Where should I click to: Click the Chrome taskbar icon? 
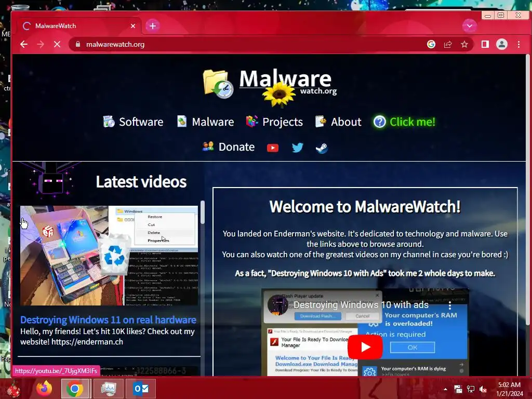click(75, 389)
